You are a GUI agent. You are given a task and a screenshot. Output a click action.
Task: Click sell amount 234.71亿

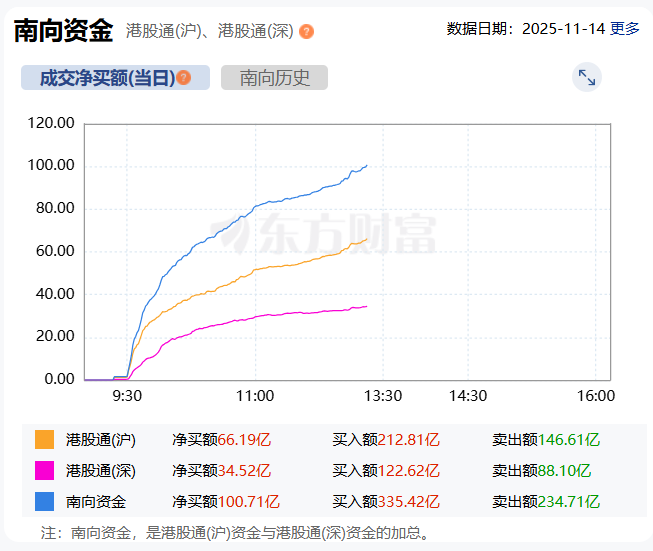coord(569,502)
